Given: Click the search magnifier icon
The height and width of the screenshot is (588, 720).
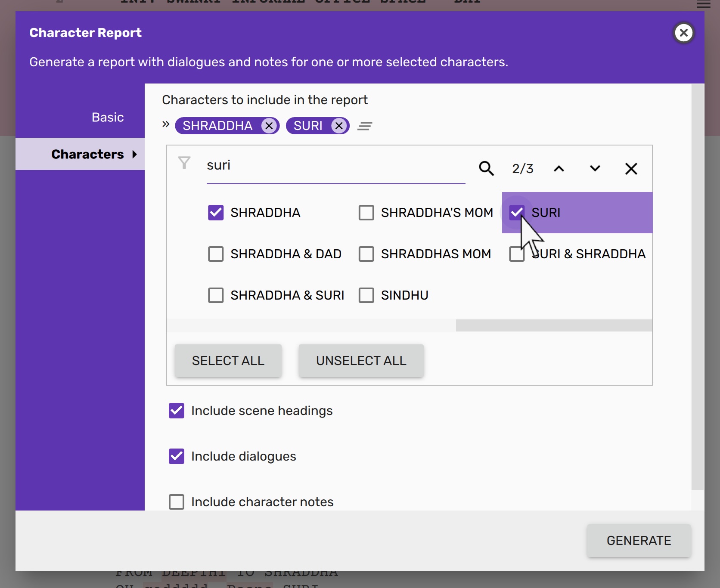Looking at the screenshot, I should pyautogui.click(x=486, y=168).
